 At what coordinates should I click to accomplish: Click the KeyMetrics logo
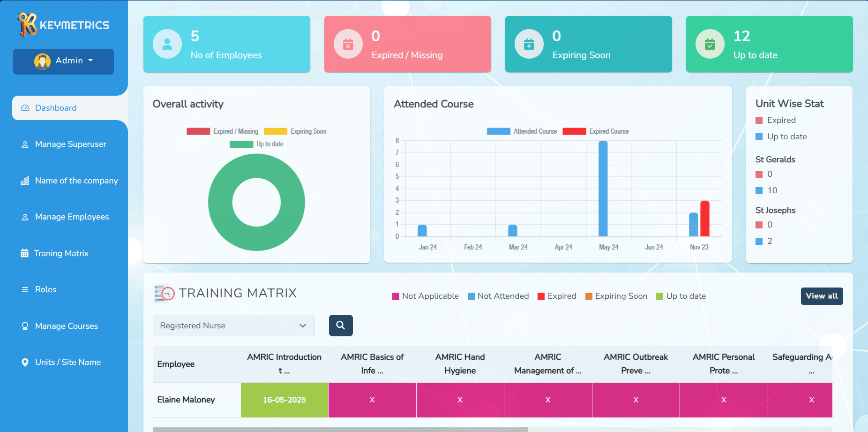[x=63, y=24]
